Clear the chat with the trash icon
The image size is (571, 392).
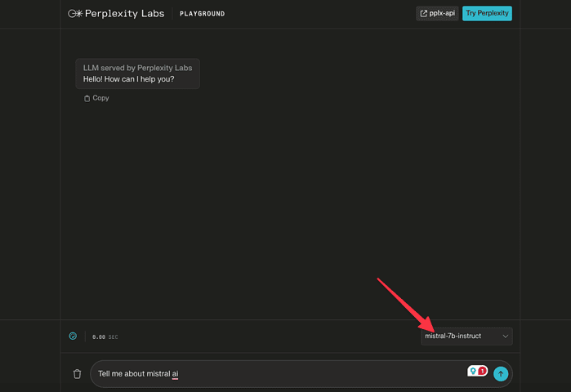[x=77, y=374]
